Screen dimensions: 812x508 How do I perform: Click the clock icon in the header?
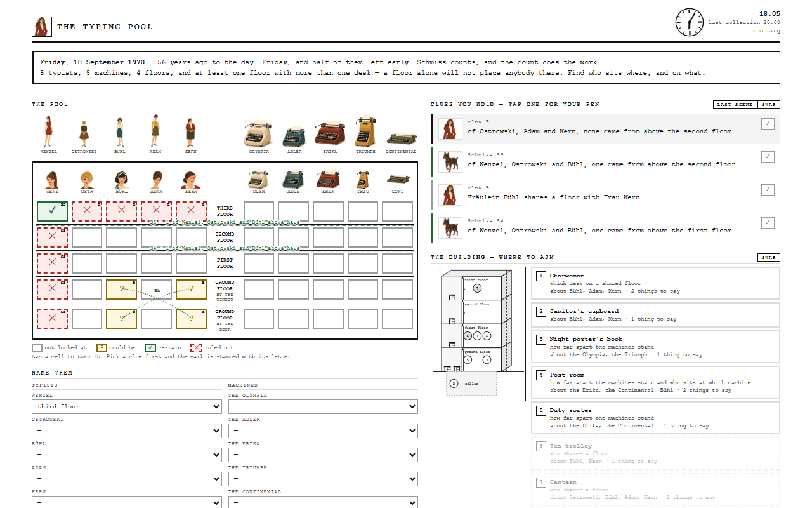point(690,22)
